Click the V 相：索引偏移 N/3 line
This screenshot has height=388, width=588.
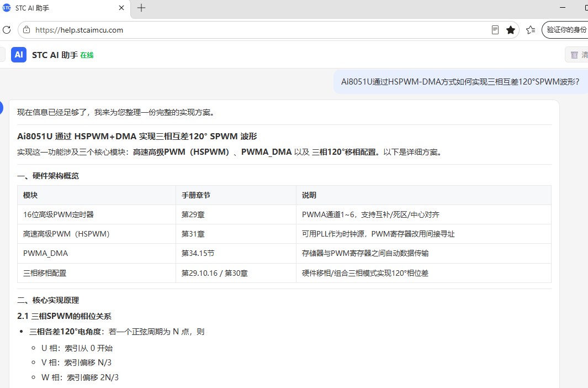coord(76,363)
